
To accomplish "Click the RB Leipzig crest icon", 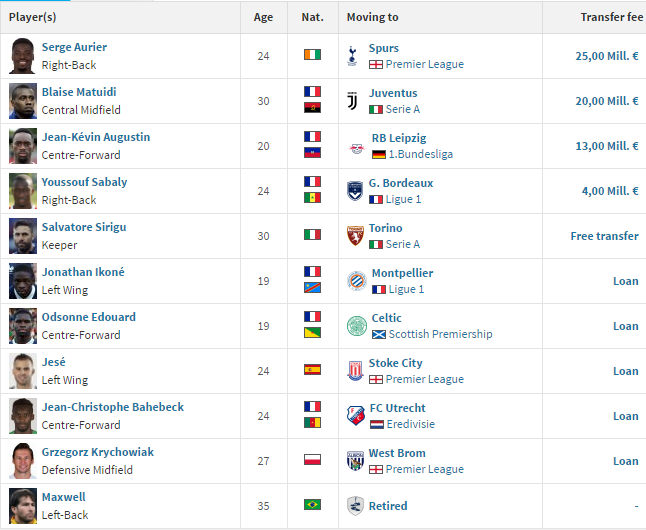I will 357,148.
